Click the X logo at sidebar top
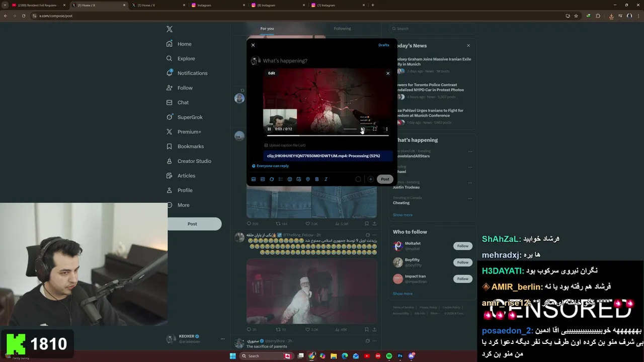644x362 pixels. pyautogui.click(x=170, y=29)
